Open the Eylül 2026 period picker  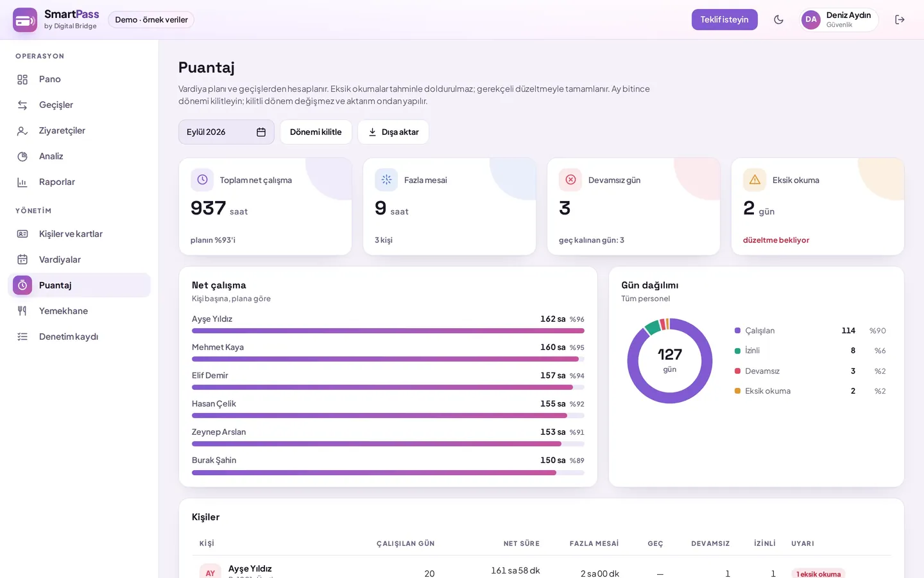coord(227,132)
